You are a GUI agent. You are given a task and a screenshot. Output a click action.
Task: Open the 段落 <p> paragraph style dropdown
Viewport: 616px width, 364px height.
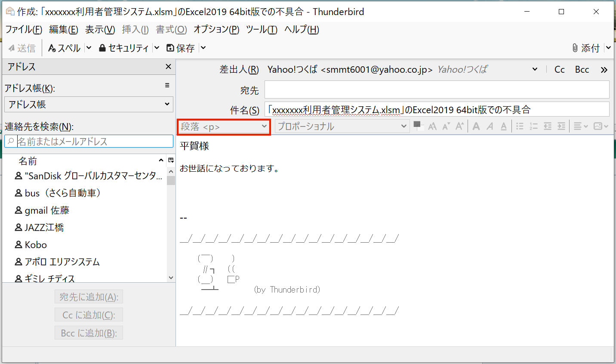coord(224,126)
